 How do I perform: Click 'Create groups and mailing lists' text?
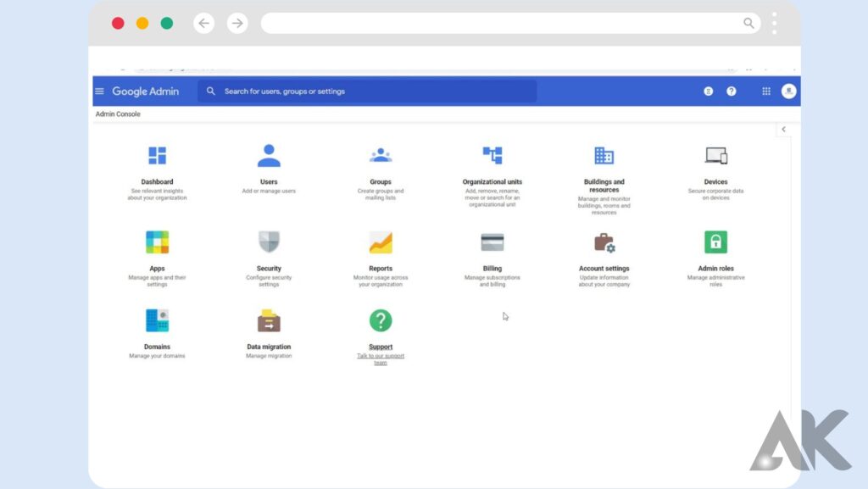point(381,194)
